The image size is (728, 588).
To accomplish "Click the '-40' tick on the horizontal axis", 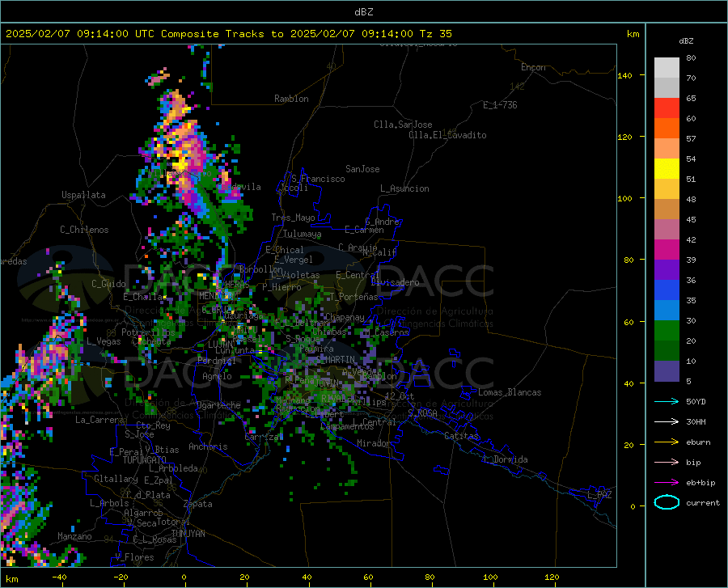I will click(59, 577).
